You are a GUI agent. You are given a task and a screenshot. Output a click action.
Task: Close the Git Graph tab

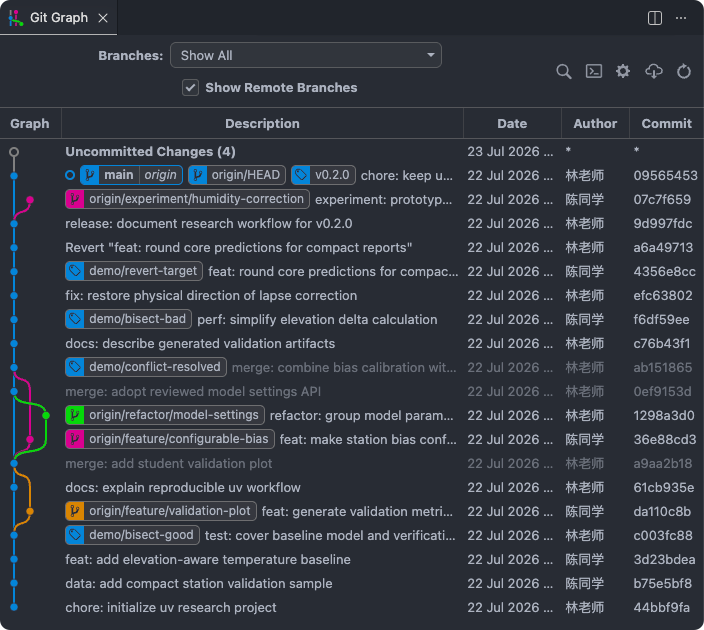[103, 18]
